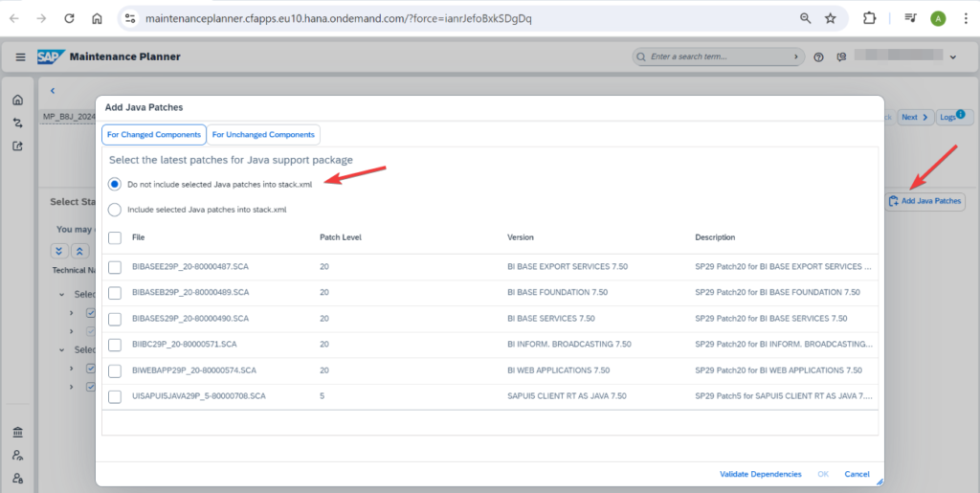This screenshot has width=980, height=493.
Task: Click the Next button
Action: [916, 117]
